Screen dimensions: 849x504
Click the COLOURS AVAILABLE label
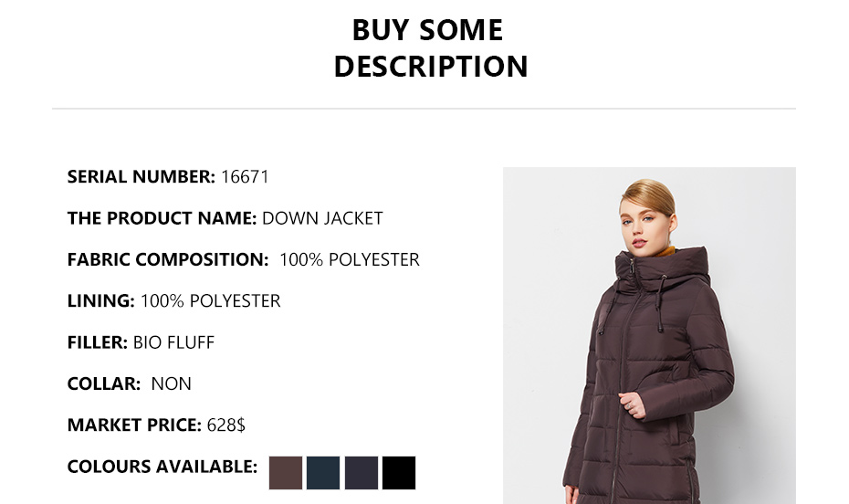pyautogui.click(x=162, y=467)
